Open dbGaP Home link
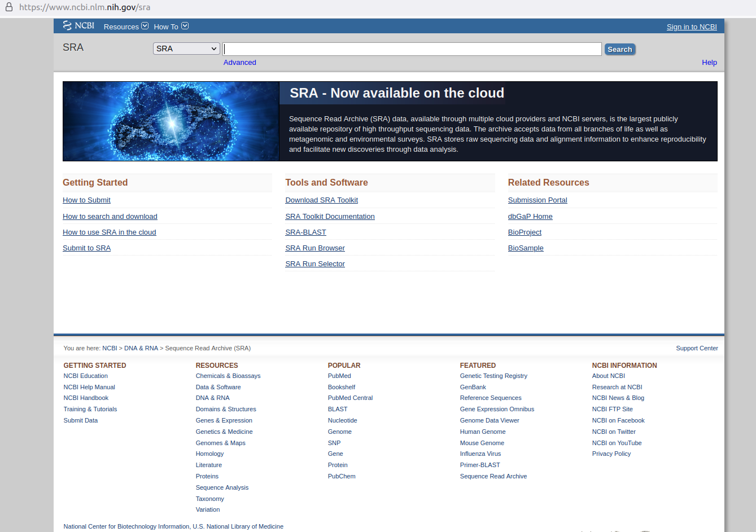The image size is (756, 532). tap(530, 217)
